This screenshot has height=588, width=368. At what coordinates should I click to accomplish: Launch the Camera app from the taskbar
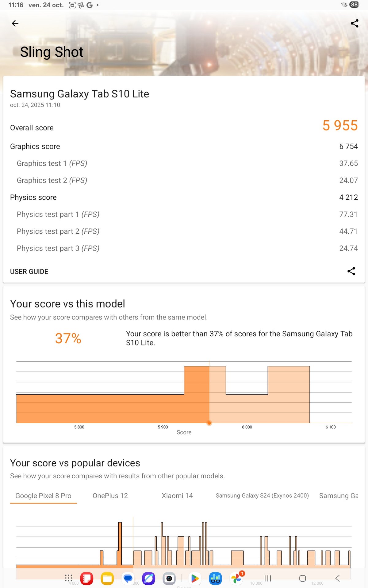pos(169,578)
